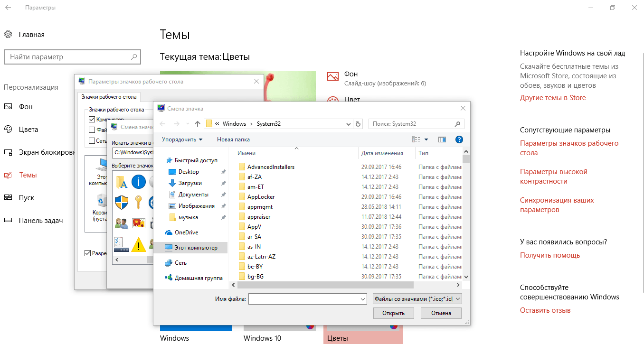The image size is (644, 344).
Task: Click the magnifier in the Найти параметр box
Action: 134,57
